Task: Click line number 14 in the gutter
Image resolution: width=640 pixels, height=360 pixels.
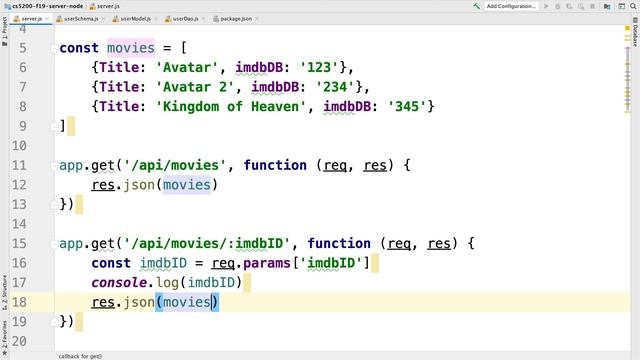Action: coord(19,224)
